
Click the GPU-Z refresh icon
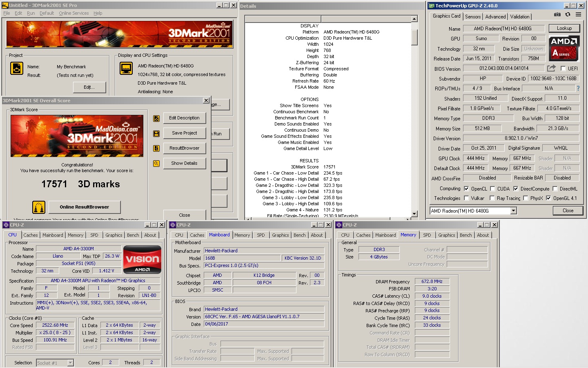[x=568, y=14]
